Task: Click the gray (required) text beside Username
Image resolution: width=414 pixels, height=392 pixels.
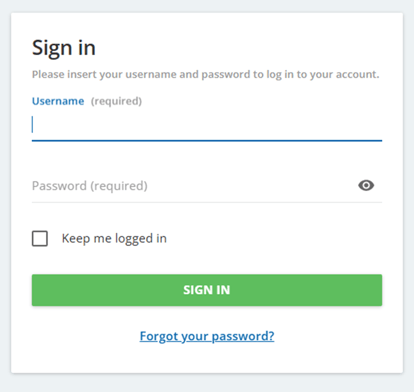Action: tap(116, 101)
